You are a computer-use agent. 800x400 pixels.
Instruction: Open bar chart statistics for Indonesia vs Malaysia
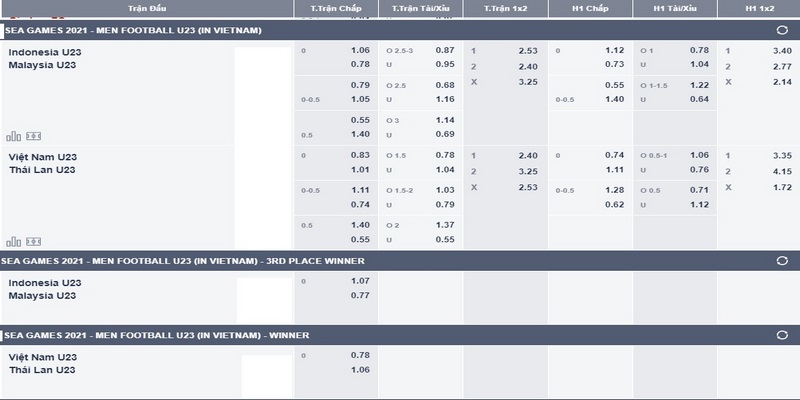(13, 136)
